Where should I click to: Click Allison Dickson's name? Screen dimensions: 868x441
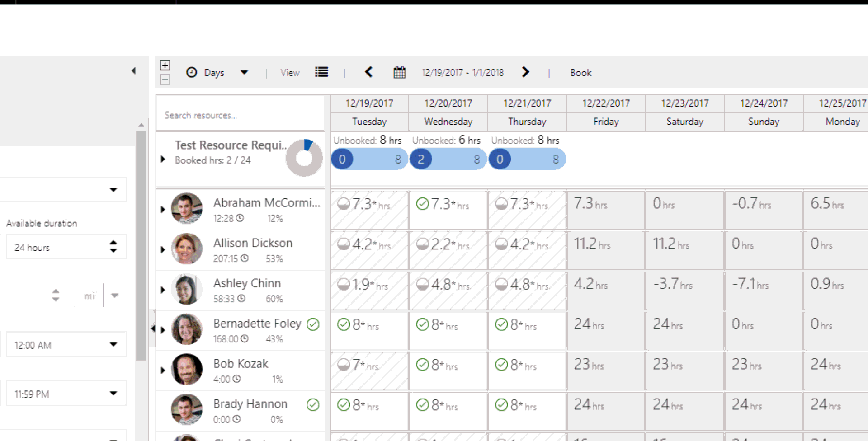pyautogui.click(x=253, y=243)
